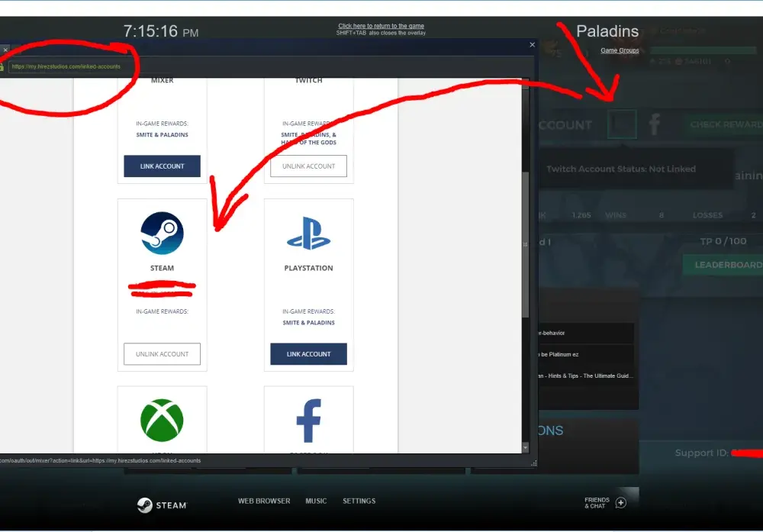The height and width of the screenshot is (532, 763).
Task: Click the 'SMITE & PALADINS' text on the PlayStation card
Action: click(308, 323)
